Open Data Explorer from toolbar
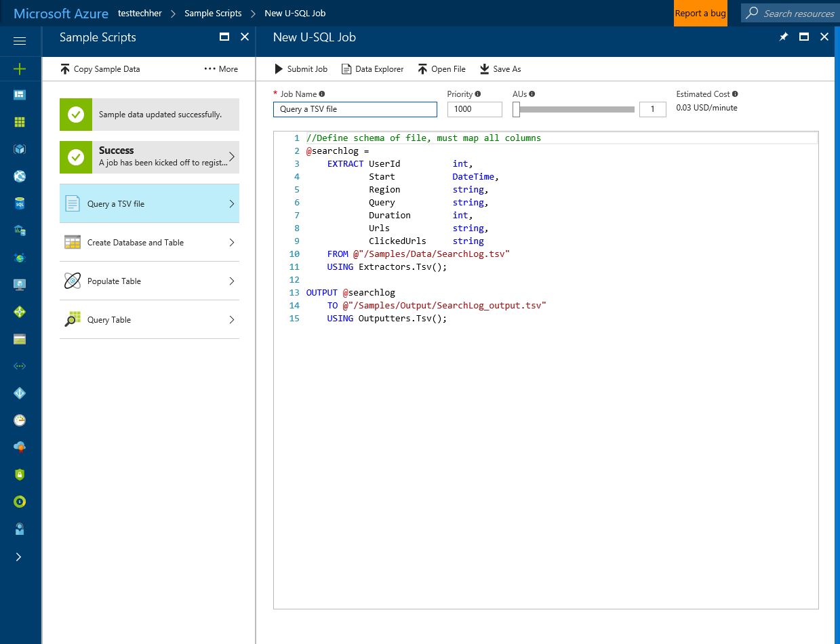The width and height of the screenshot is (840, 644). click(x=372, y=69)
